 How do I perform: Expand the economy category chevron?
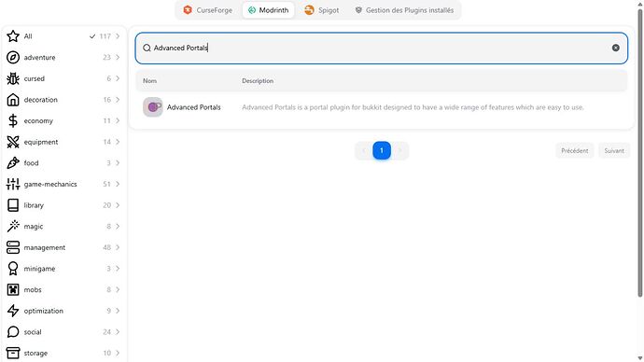coord(118,120)
